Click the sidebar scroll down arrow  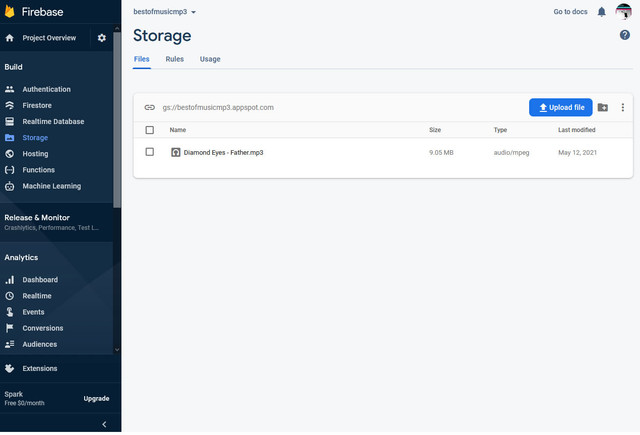117,350
